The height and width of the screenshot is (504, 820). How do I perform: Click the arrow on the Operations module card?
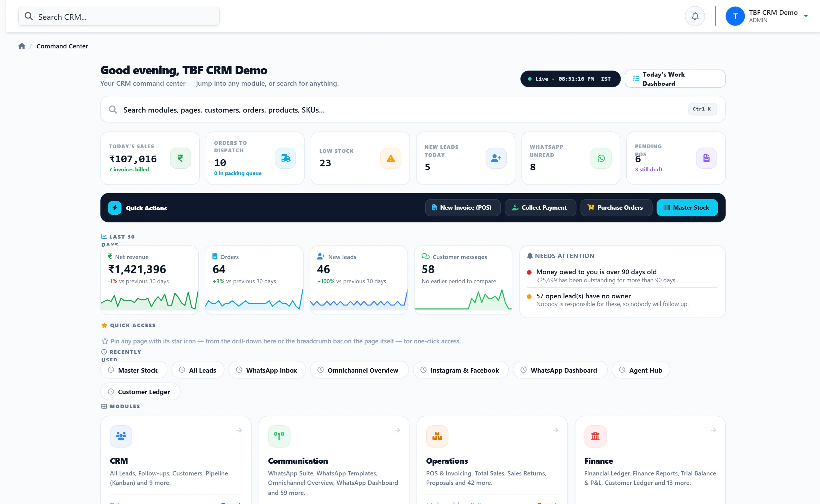coord(555,430)
